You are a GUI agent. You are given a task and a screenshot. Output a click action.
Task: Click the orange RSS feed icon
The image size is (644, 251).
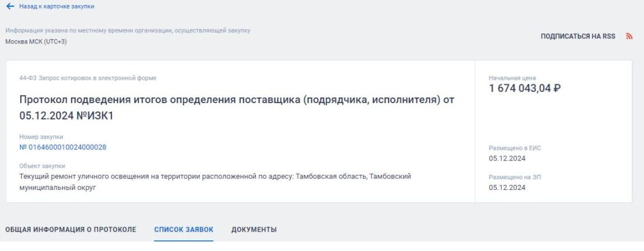629,36
